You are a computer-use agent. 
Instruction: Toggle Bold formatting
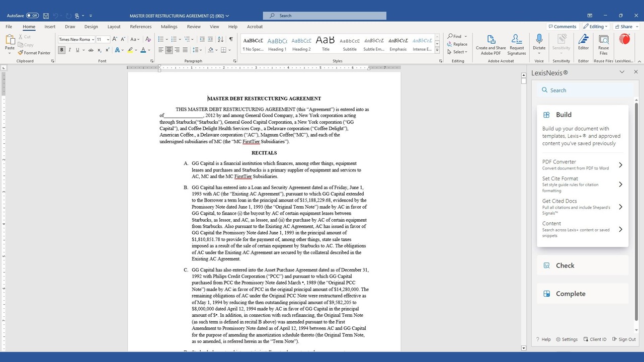click(61, 50)
